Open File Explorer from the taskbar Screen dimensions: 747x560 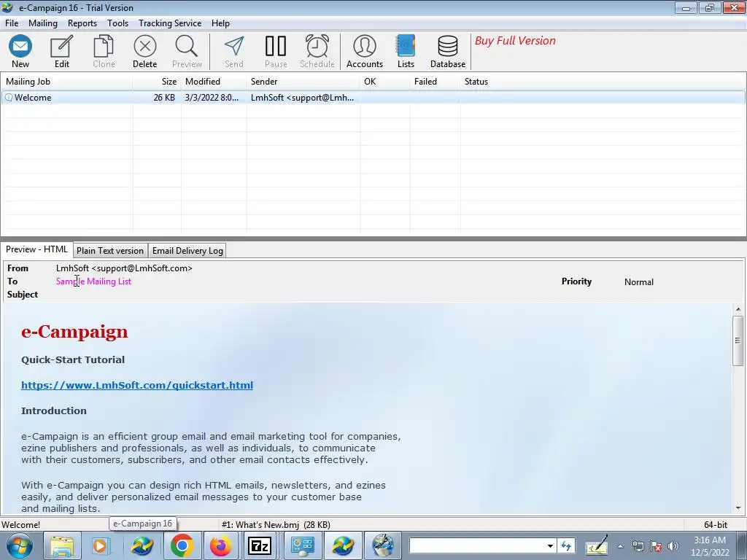pyautogui.click(x=63, y=545)
